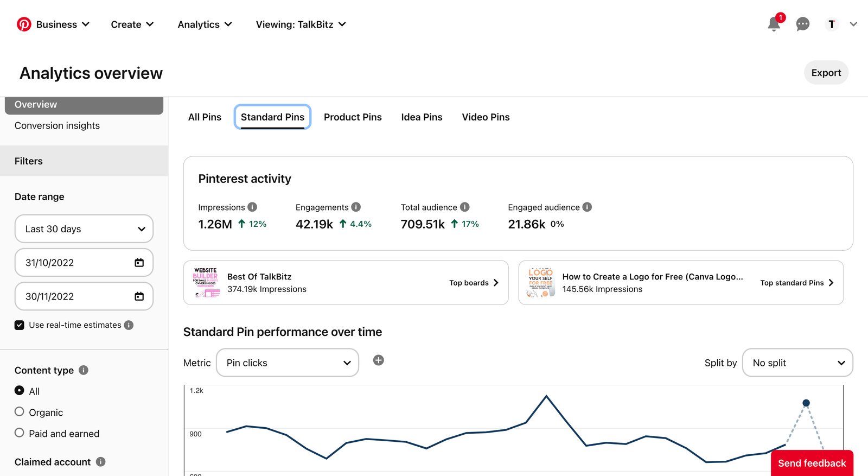Click the 374.19k Impressions text

(267, 289)
